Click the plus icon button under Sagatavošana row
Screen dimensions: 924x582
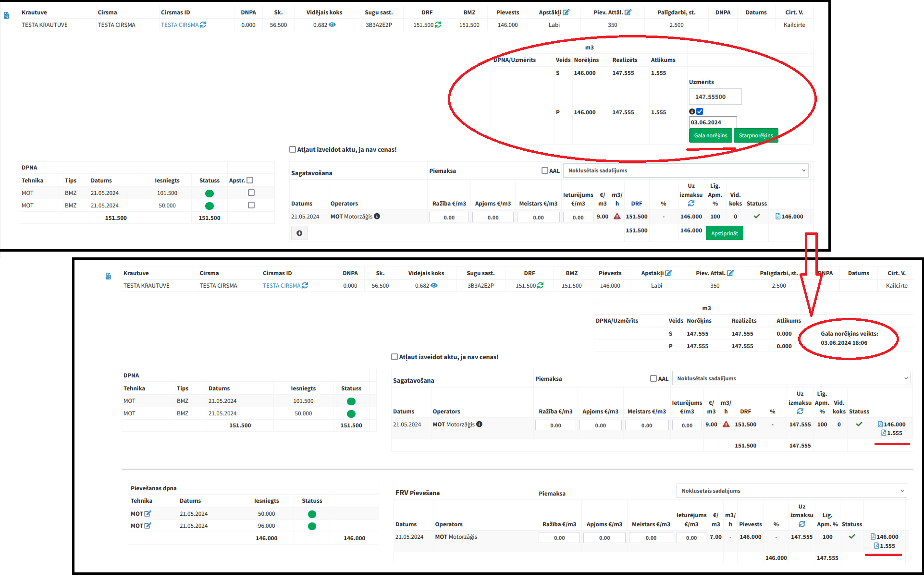[x=299, y=233]
